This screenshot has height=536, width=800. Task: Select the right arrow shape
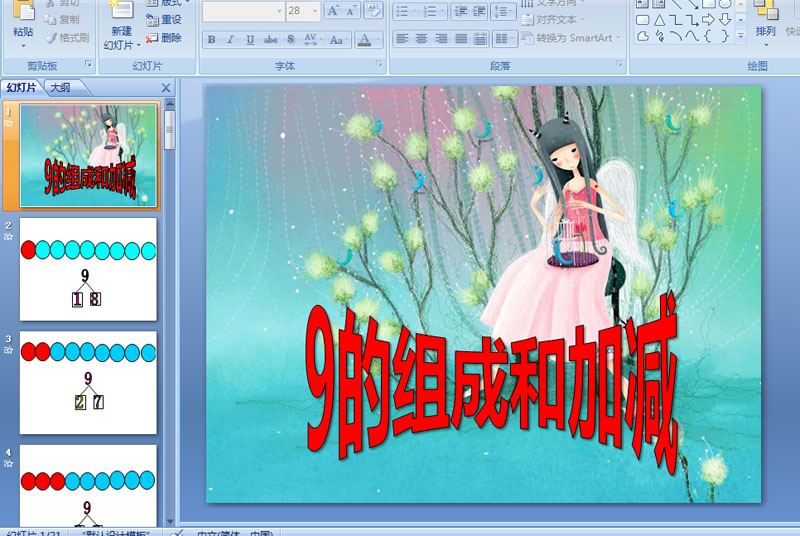(x=708, y=20)
